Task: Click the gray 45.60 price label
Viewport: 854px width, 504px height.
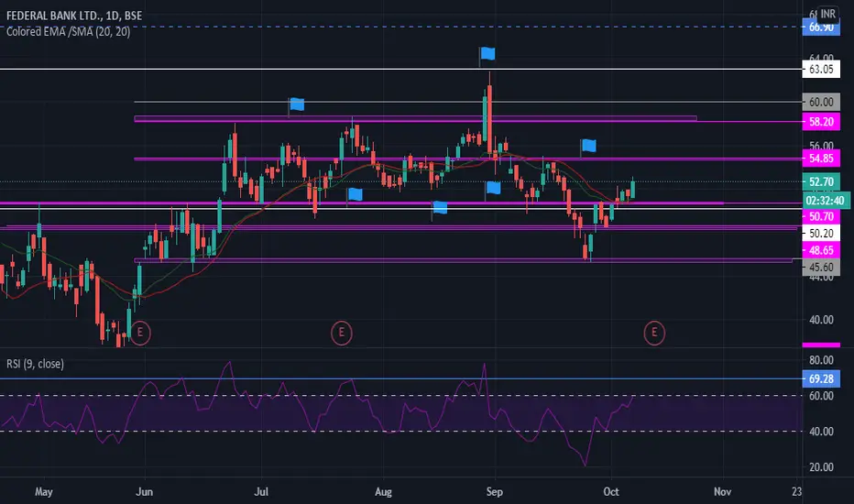Action: pos(821,268)
